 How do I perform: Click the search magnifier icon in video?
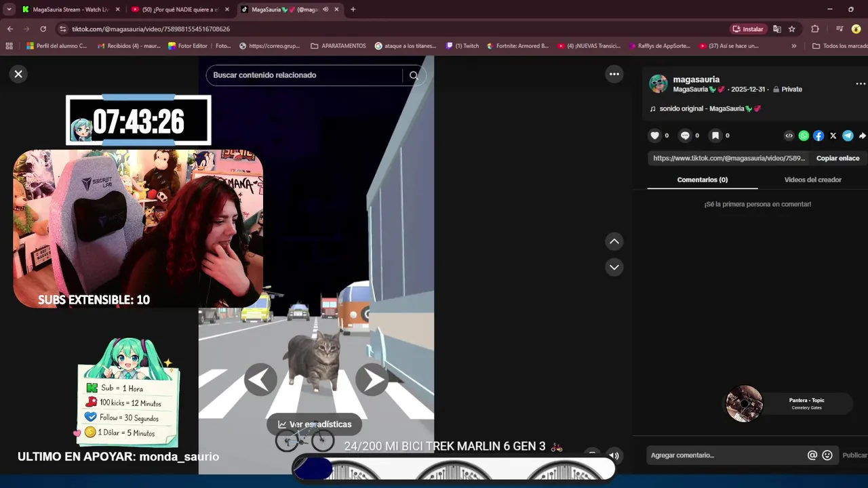pos(414,75)
